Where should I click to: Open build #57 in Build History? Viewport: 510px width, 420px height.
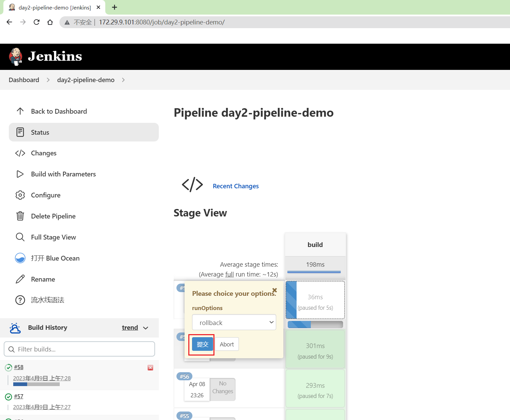(x=19, y=396)
